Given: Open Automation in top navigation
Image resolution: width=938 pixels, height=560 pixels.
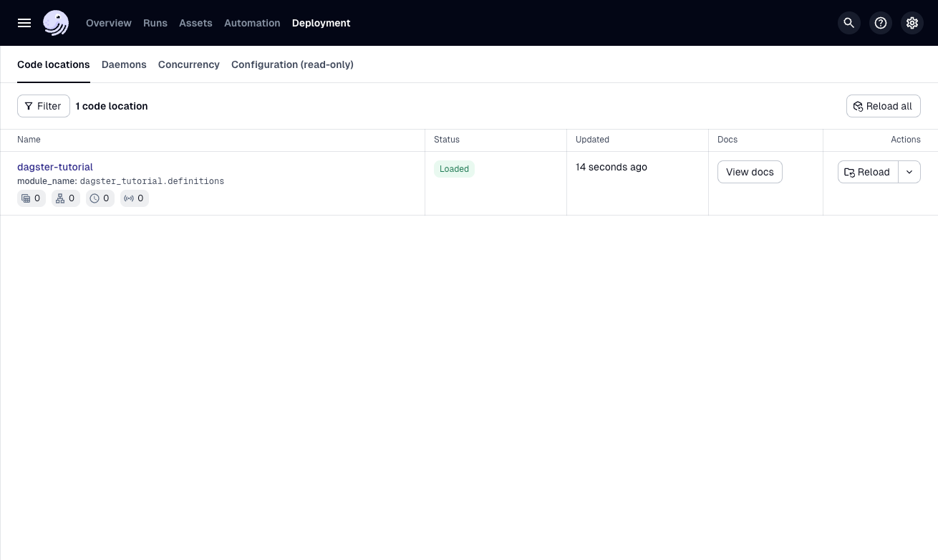Looking at the screenshot, I should (252, 23).
